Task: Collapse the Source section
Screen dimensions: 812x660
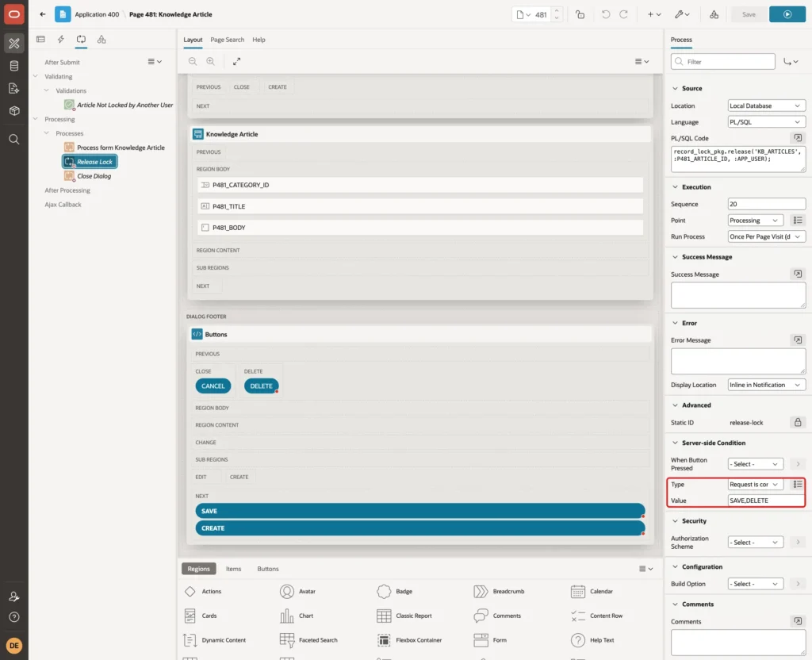Action: [x=675, y=89]
